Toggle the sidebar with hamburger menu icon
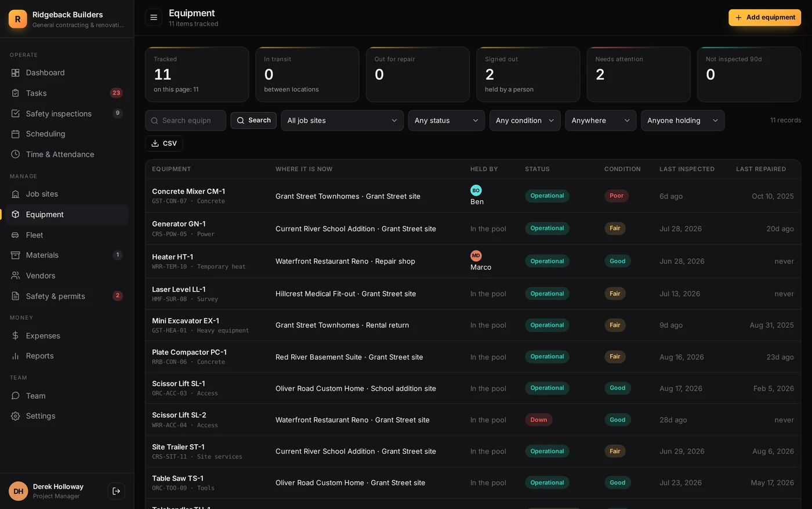This screenshot has height=509, width=812. (x=154, y=17)
